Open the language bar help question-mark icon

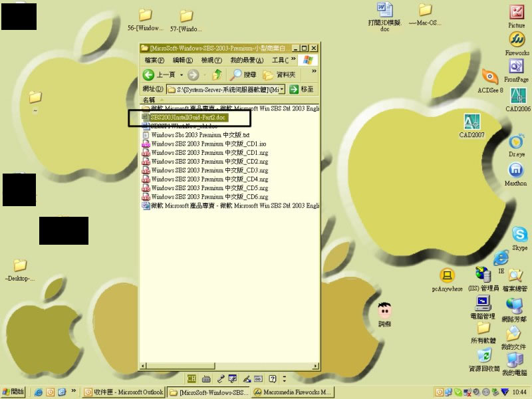coord(273,378)
